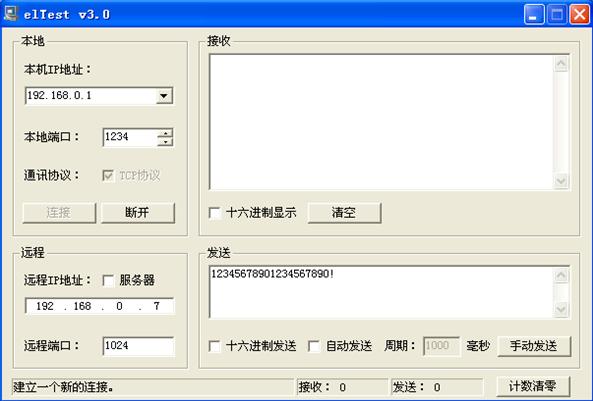This screenshot has height=401, width=593.
Task: Click the send text box with 1234567890
Action: coord(381,292)
